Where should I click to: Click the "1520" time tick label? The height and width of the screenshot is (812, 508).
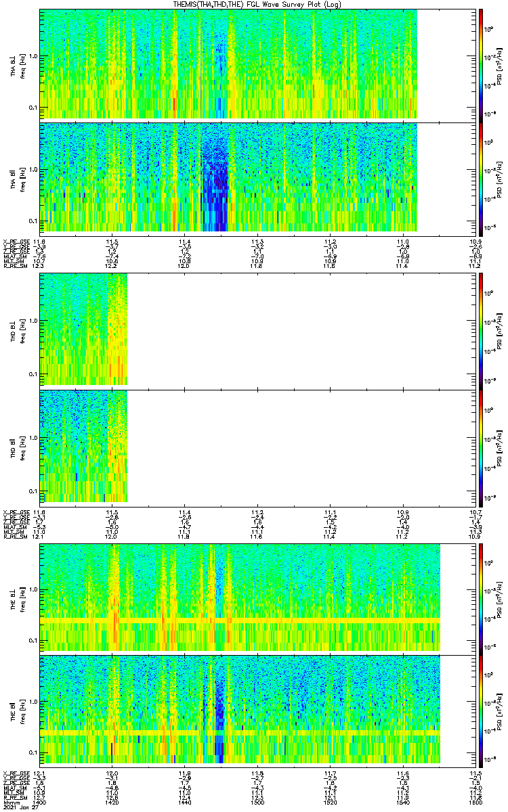(x=330, y=801)
